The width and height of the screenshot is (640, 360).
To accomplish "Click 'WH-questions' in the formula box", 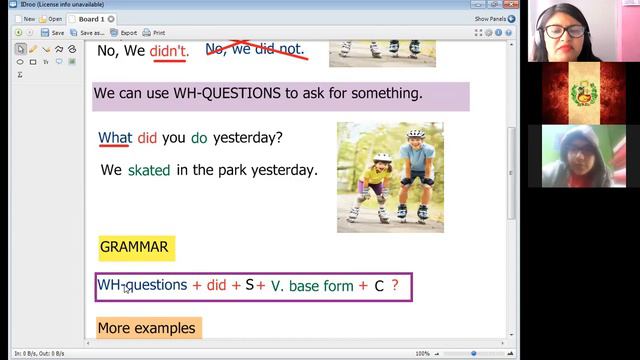I will 142,285.
